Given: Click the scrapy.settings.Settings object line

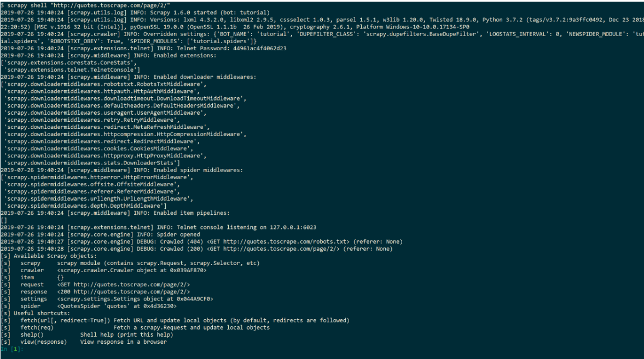Looking at the screenshot, I should pos(135,299).
